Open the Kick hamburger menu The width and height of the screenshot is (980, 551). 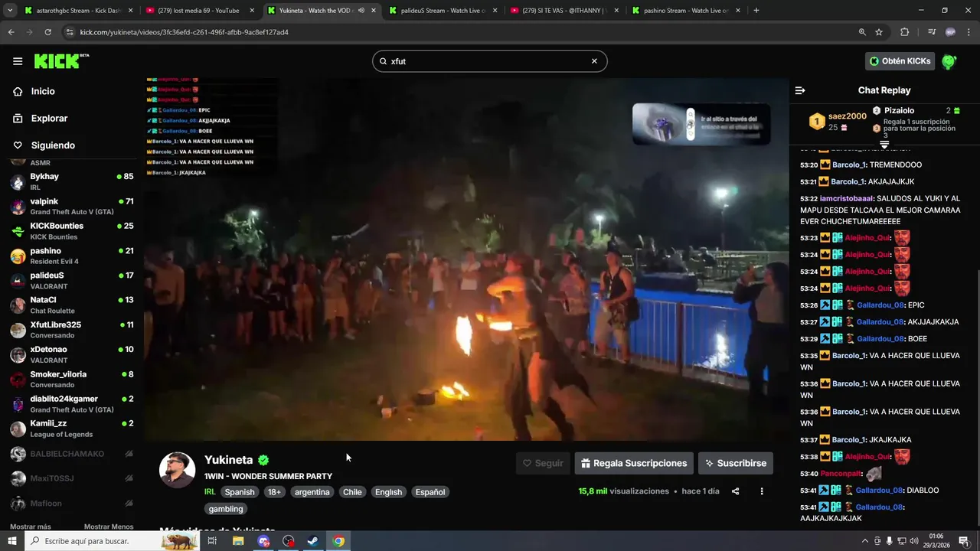[x=18, y=61]
